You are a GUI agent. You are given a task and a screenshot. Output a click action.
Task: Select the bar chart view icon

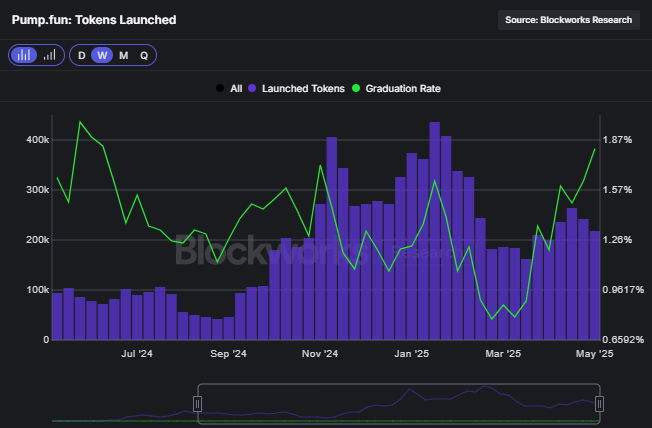[x=23, y=55]
